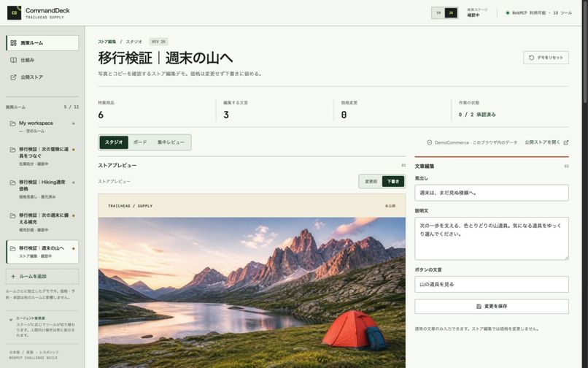The height and width of the screenshot is (368, 588).
Task: Click the green WebMCP status dot
Action: (508, 12)
